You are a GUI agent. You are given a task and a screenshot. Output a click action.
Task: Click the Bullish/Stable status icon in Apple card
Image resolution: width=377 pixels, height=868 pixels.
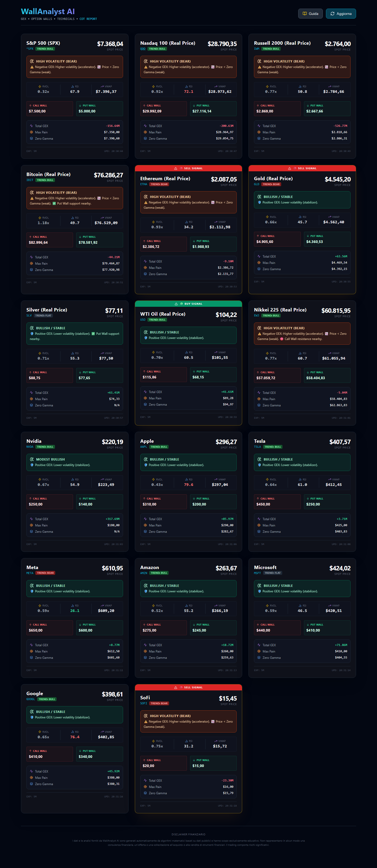click(x=146, y=459)
